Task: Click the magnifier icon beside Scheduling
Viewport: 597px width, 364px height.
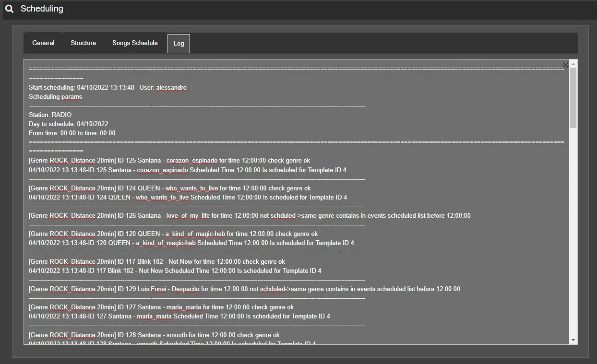Action: (x=10, y=9)
